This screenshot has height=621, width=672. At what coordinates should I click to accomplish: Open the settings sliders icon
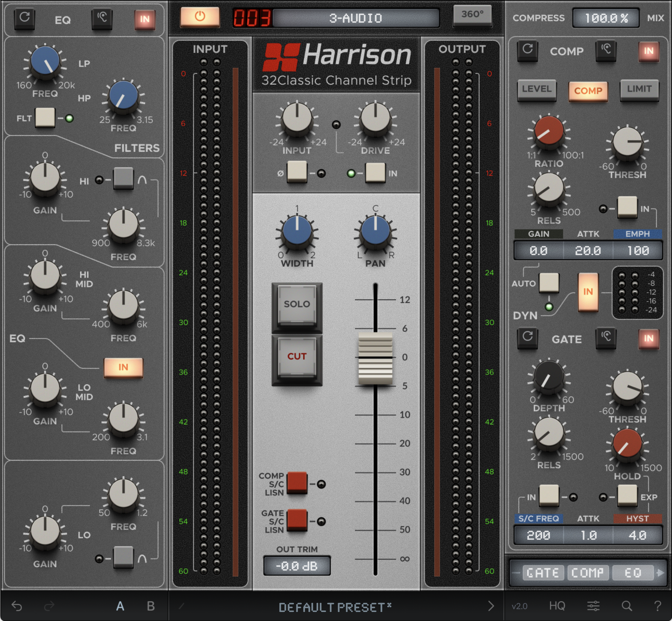(593, 606)
